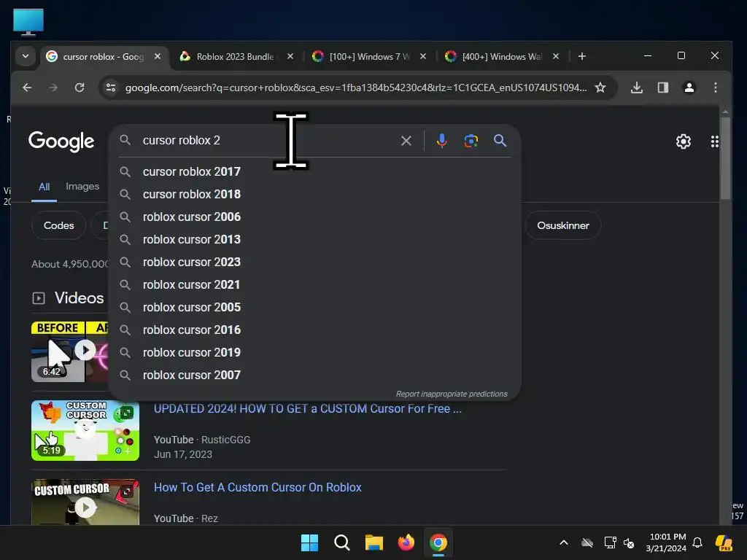747x560 pixels.
Task: Play the 6:42 BEFORE video thumbnail
Action: click(x=69, y=351)
